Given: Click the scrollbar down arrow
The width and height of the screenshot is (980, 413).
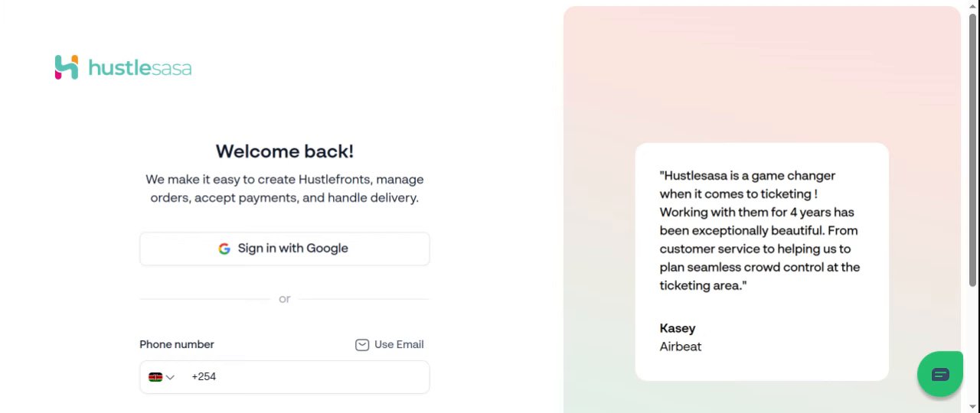Looking at the screenshot, I should 973,406.
